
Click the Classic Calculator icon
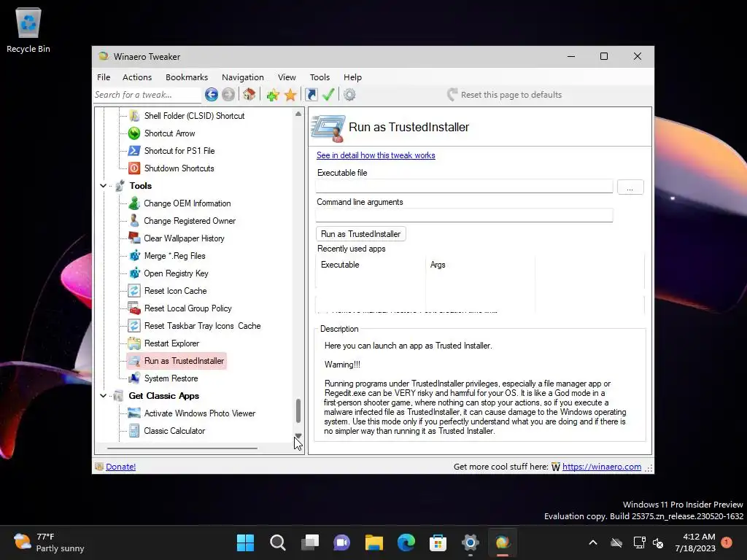pos(134,430)
